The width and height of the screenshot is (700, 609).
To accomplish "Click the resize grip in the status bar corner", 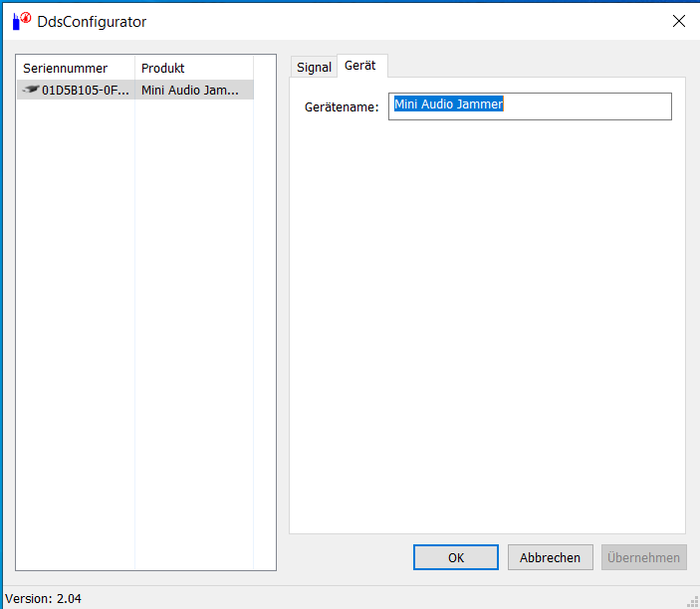I will pos(692,601).
